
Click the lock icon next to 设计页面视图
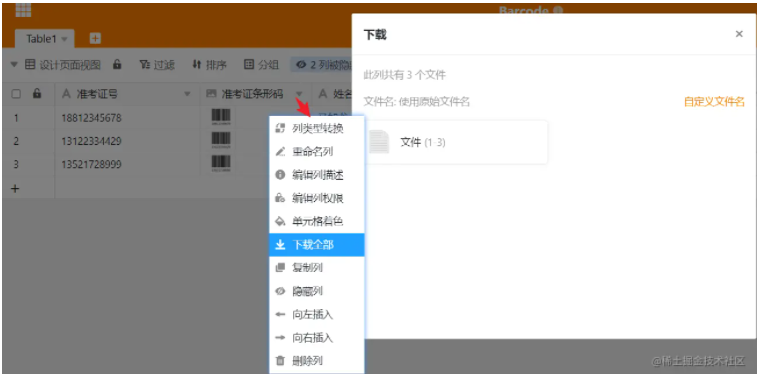(117, 64)
